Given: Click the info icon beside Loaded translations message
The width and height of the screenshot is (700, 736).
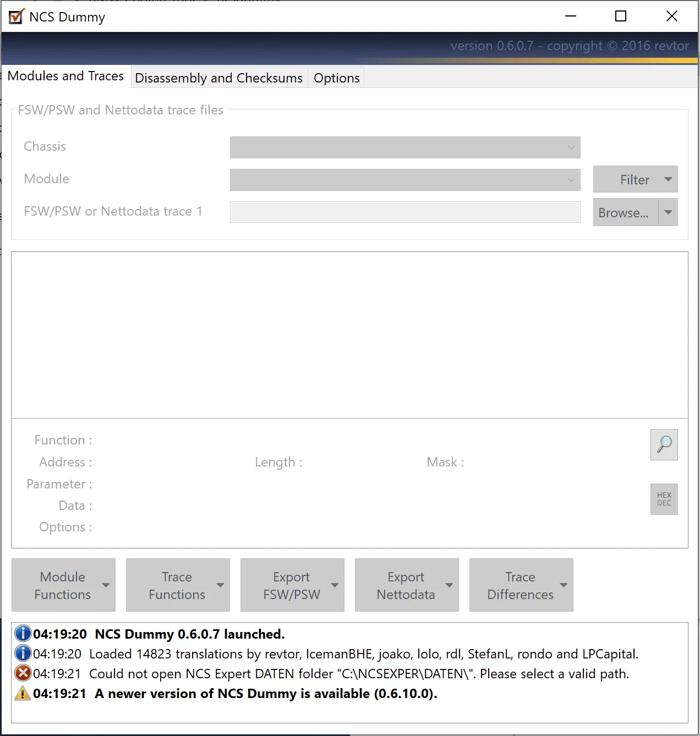Looking at the screenshot, I should (x=23, y=653).
